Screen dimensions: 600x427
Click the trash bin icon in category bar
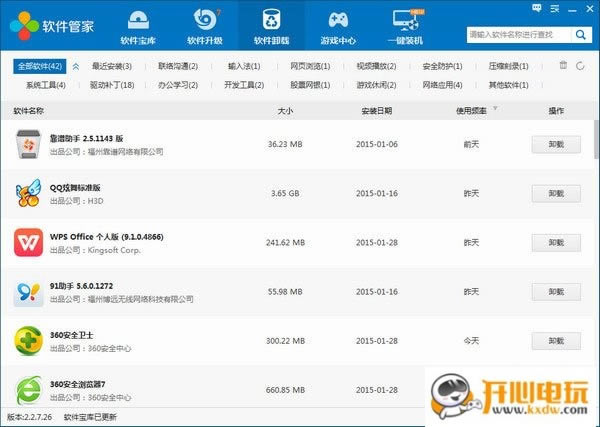tap(563, 65)
